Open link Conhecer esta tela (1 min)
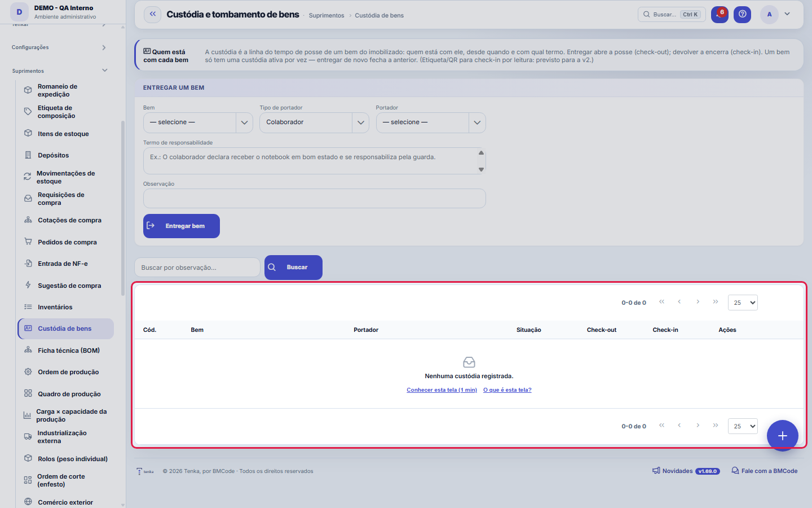Screen dimensions: 812x508 (442, 390)
